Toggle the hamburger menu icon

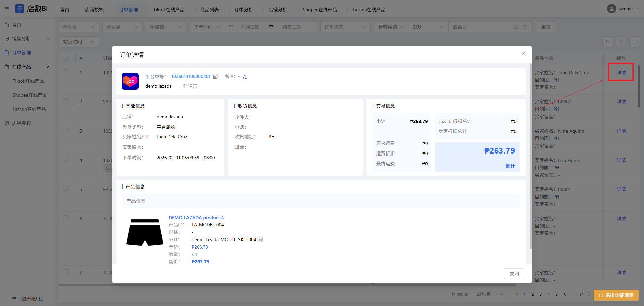click(x=7, y=9)
